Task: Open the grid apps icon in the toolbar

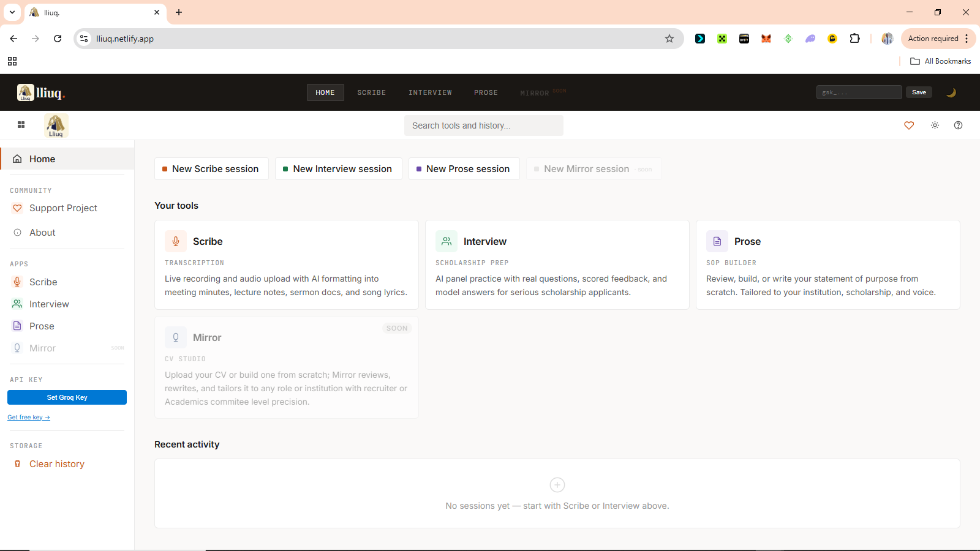Action: pos(21,125)
